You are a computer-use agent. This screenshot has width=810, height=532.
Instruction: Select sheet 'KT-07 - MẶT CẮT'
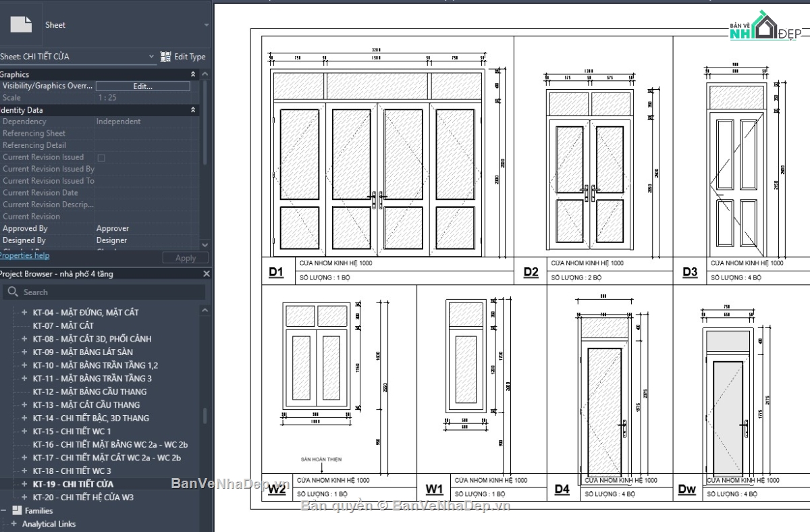pos(63,325)
